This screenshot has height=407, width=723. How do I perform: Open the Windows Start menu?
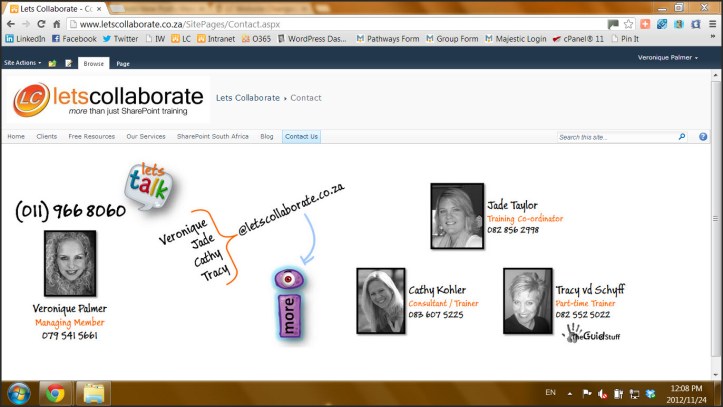pos(17,392)
